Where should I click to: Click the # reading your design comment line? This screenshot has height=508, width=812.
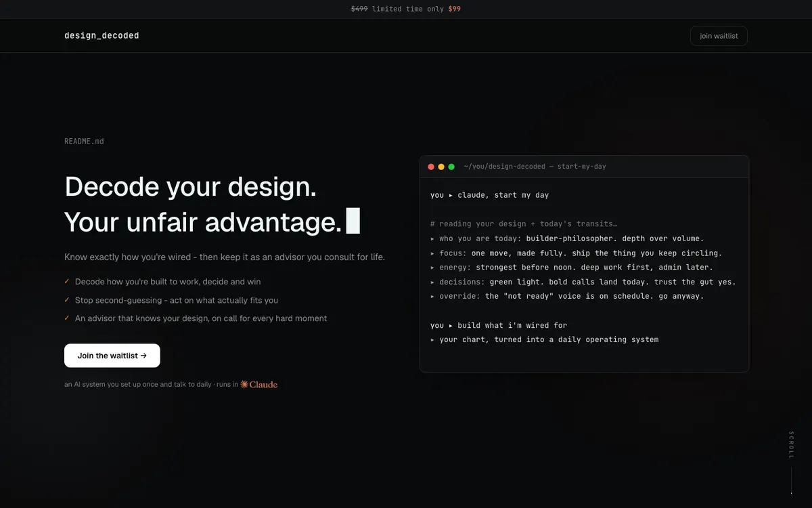524,224
